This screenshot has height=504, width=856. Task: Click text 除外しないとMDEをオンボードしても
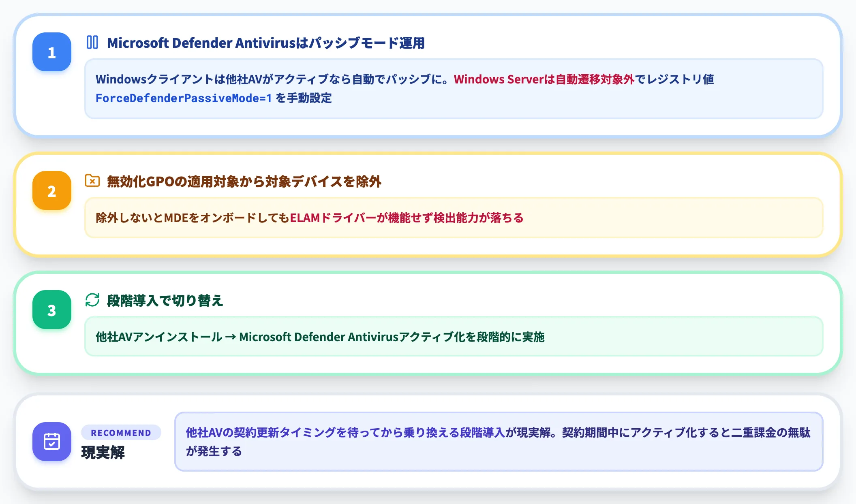[193, 218]
